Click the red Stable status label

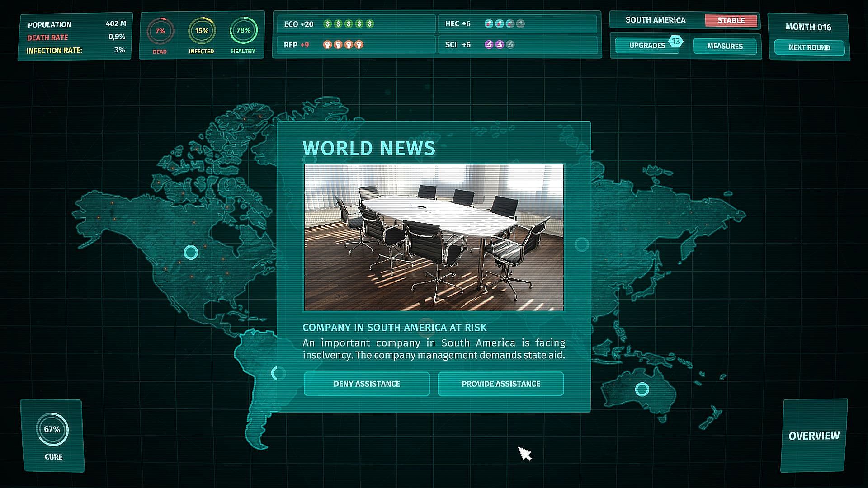731,20
